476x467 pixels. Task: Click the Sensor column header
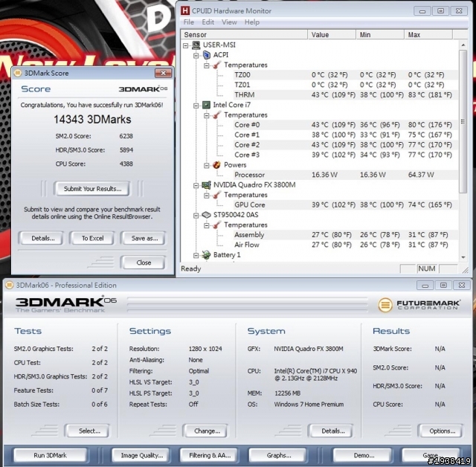coord(245,35)
